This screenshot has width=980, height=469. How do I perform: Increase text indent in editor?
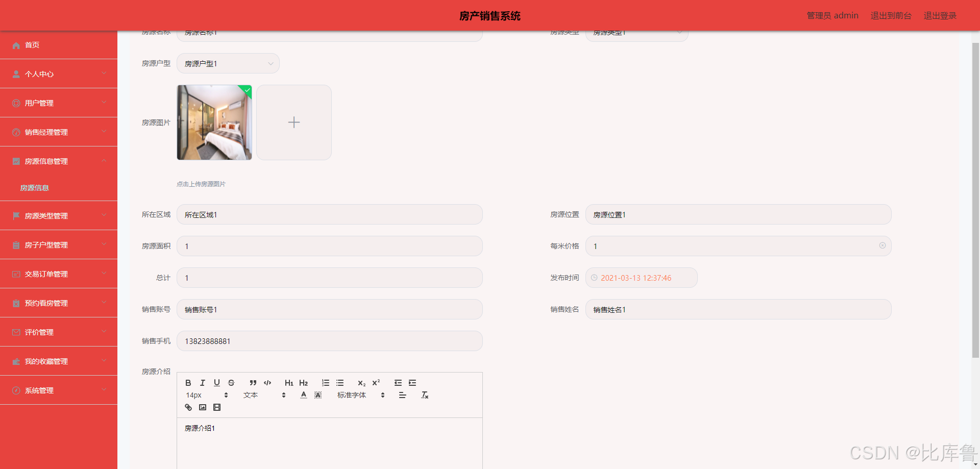(x=412, y=383)
